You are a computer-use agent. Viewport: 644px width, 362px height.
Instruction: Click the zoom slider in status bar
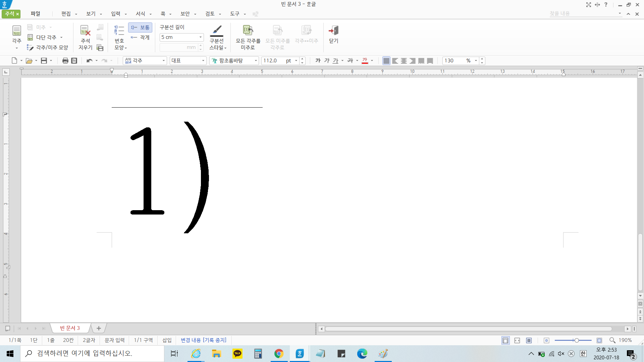(x=576, y=340)
